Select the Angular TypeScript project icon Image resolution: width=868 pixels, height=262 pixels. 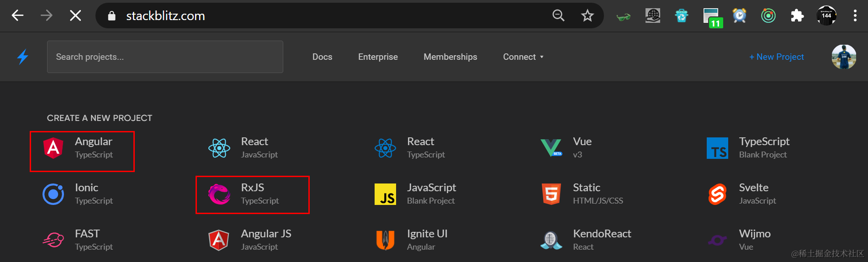53,148
